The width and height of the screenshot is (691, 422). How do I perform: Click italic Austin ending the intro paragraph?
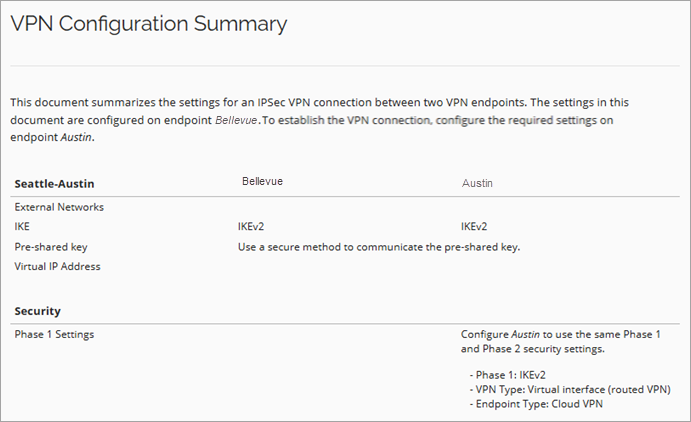[78, 137]
